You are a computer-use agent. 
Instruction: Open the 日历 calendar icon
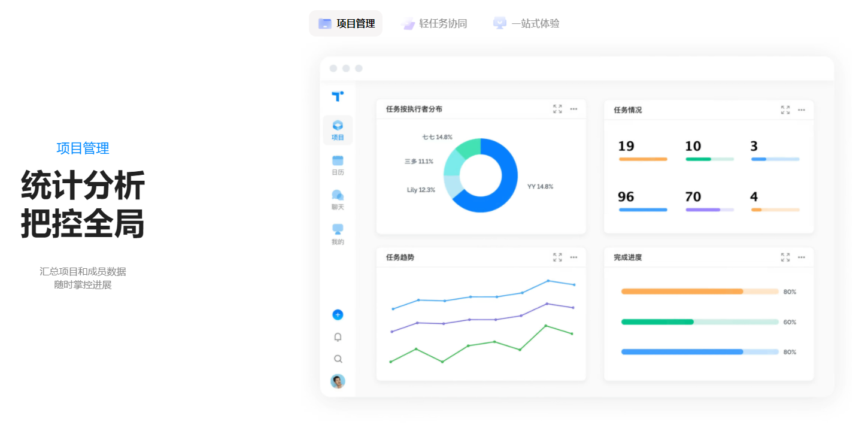(338, 165)
